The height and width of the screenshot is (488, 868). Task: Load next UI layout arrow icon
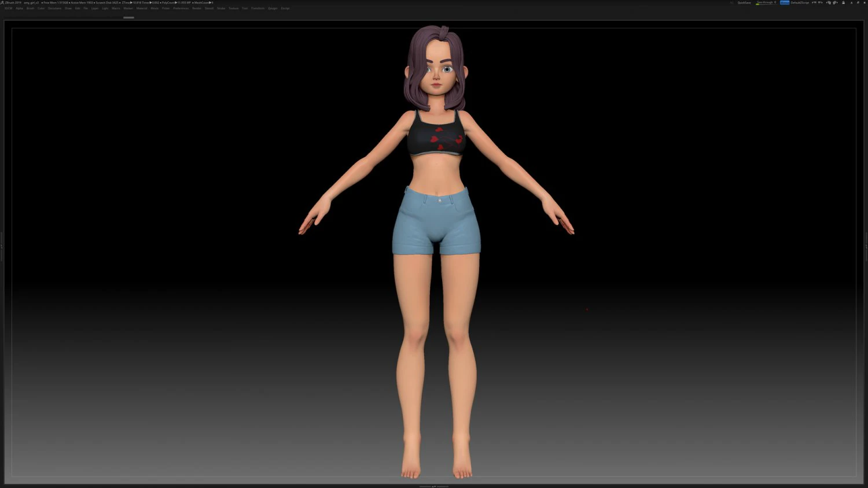pyautogui.click(x=821, y=2)
